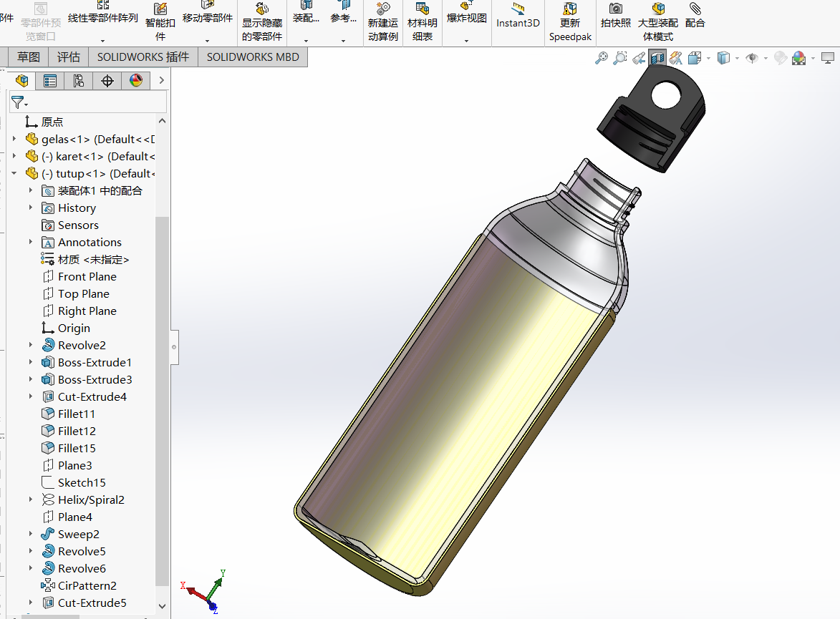Viewport: 840px width, 619px height.
Task: Open Display Style dropdown arrow
Action: coord(737,59)
